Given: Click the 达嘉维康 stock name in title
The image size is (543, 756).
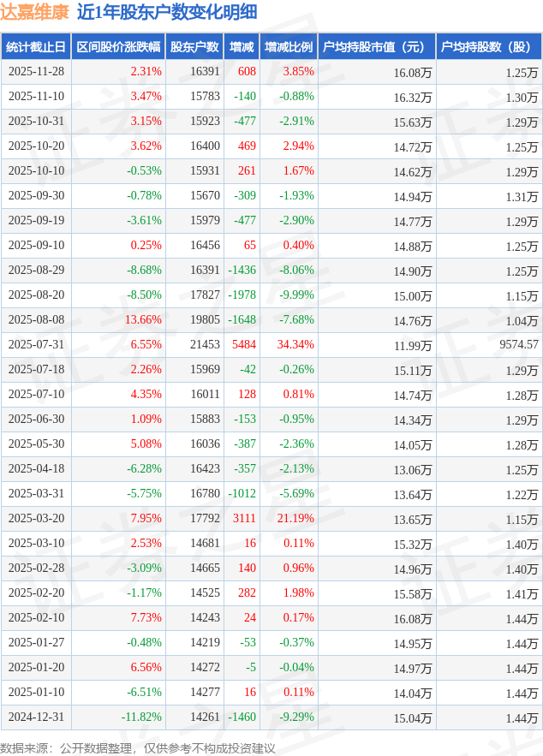Looking at the screenshot, I should coord(34,12).
